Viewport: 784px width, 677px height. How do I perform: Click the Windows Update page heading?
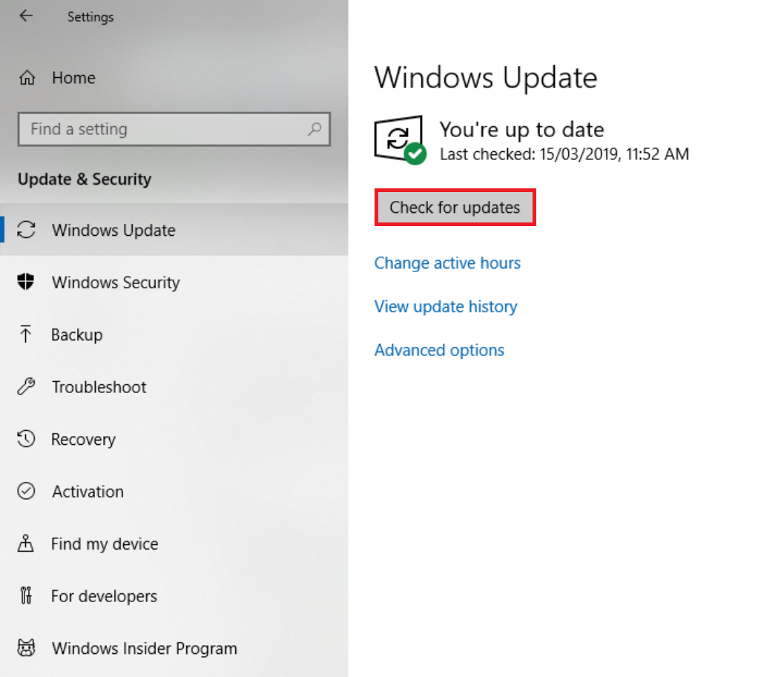tap(486, 78)
